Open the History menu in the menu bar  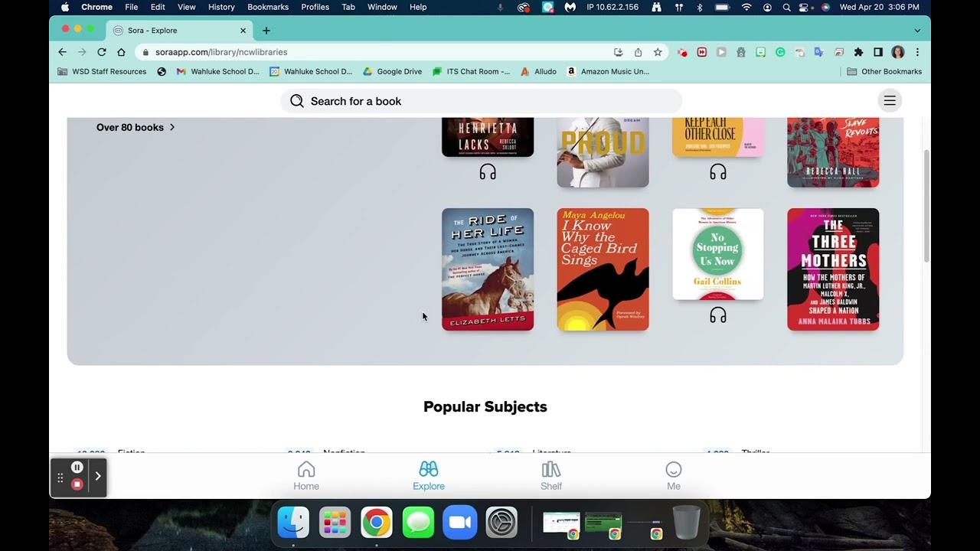(x=221, y=7)
